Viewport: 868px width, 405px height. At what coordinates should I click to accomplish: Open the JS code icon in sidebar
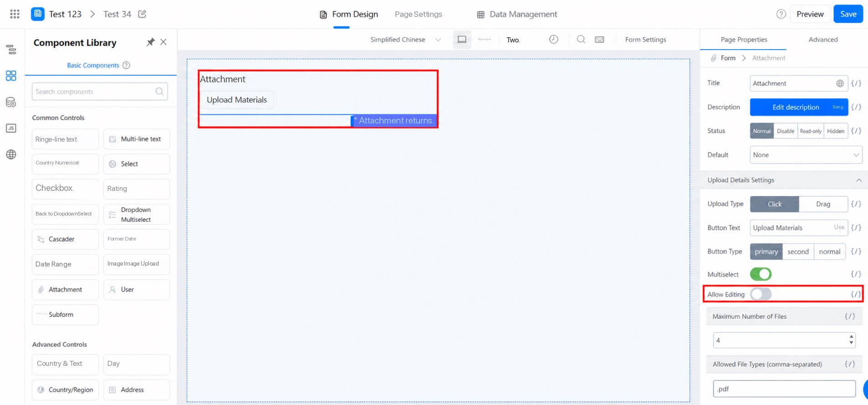click(11, 128)
